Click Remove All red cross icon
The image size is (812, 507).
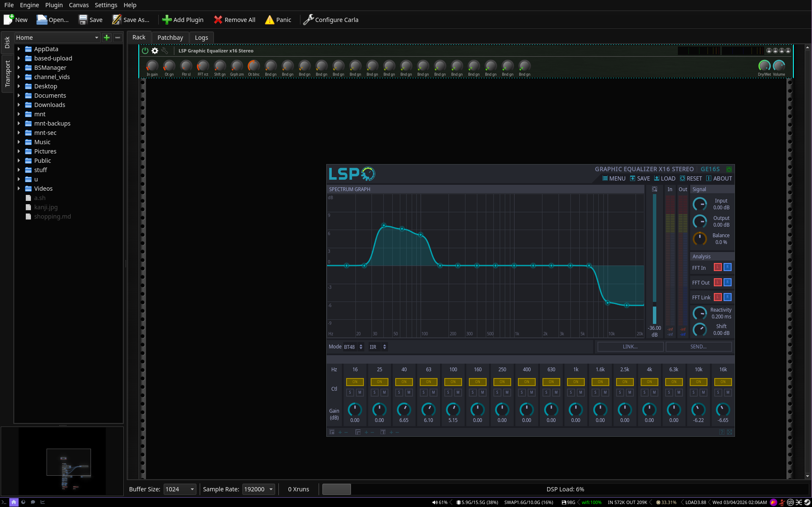218,20
